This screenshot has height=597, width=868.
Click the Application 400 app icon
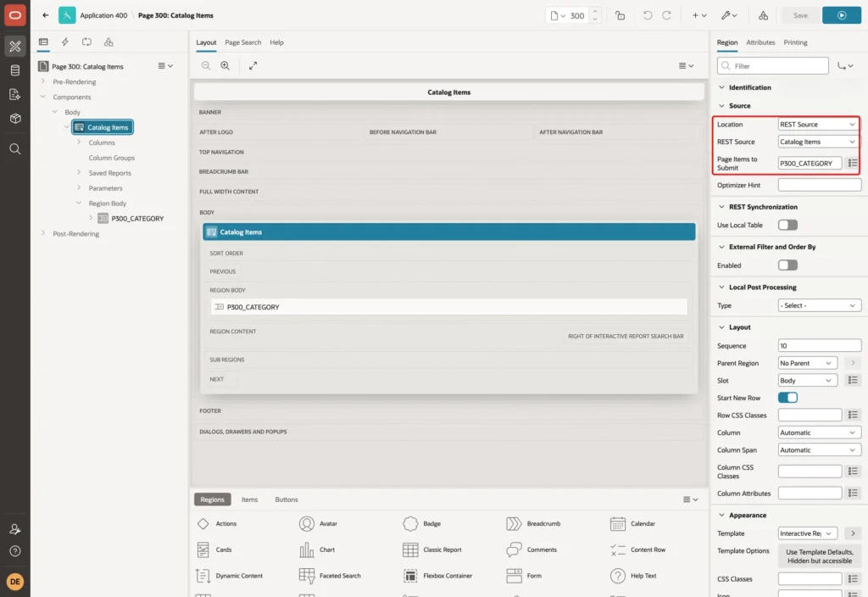[67, 15]
